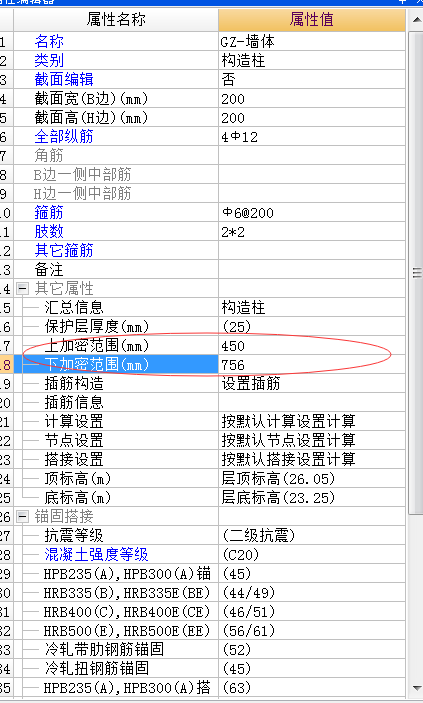The height and width of the screenshot is (703, 423).
Task: Click the vertical scrollbar thumb
Action: pos(415,273)
